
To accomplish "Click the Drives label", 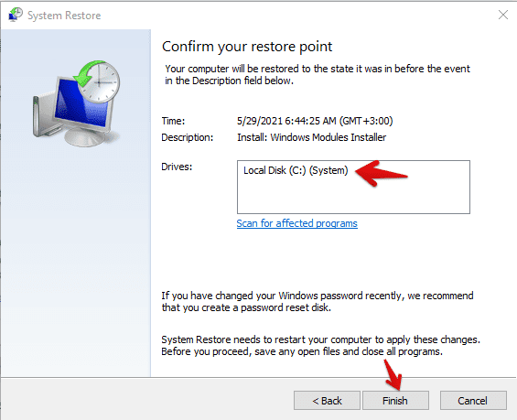I will (x=177, y=167).
